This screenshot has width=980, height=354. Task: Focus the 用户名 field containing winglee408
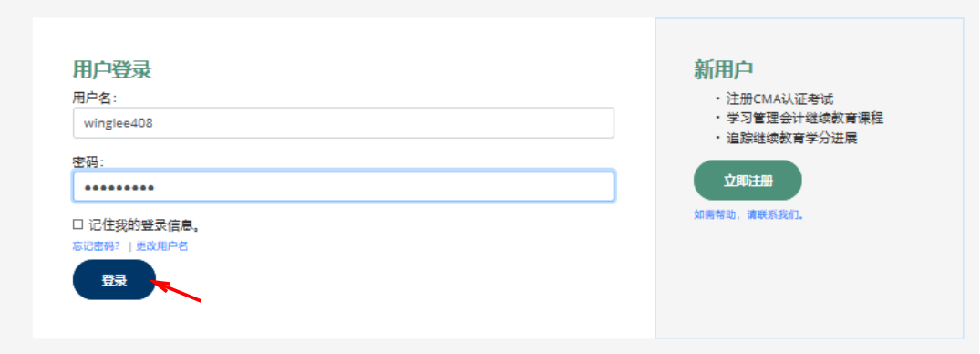(343, 123)
